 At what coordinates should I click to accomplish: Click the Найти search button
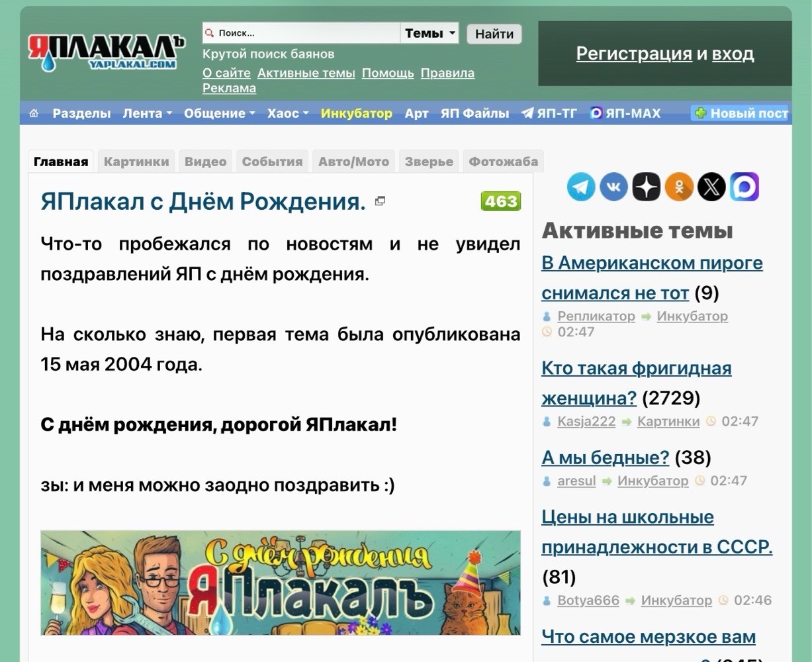click(494, 34)
